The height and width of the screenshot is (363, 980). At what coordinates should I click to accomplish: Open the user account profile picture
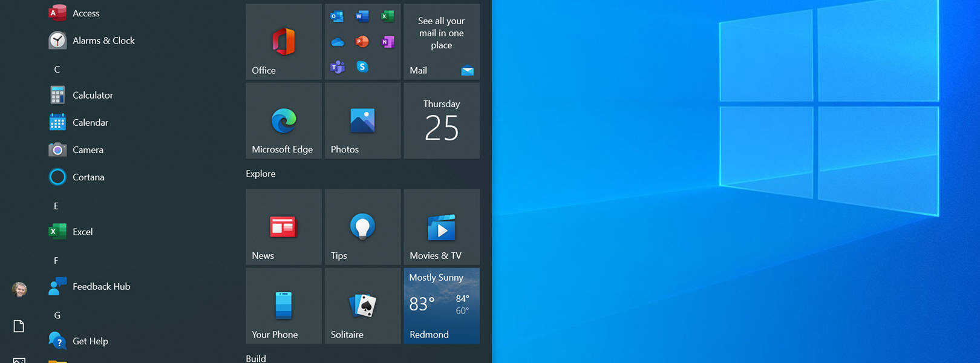19,290
